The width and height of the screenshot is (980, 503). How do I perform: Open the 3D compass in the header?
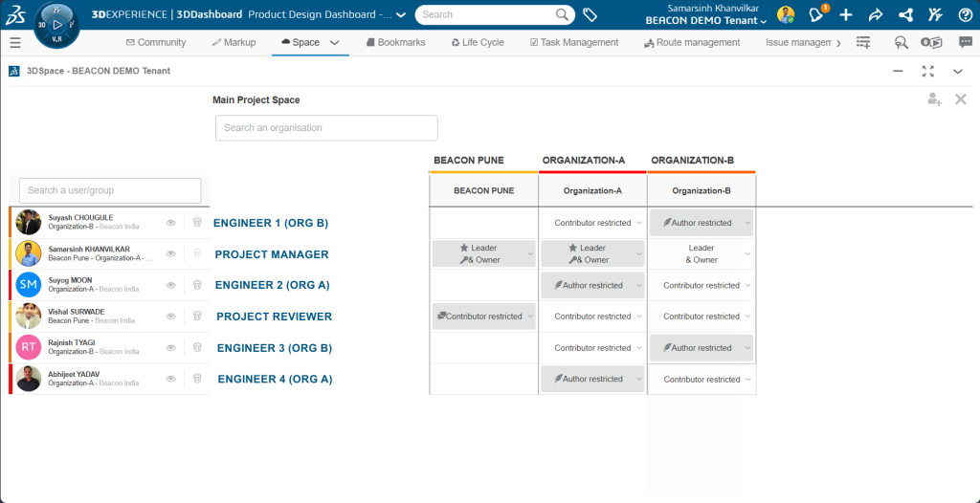56,25
